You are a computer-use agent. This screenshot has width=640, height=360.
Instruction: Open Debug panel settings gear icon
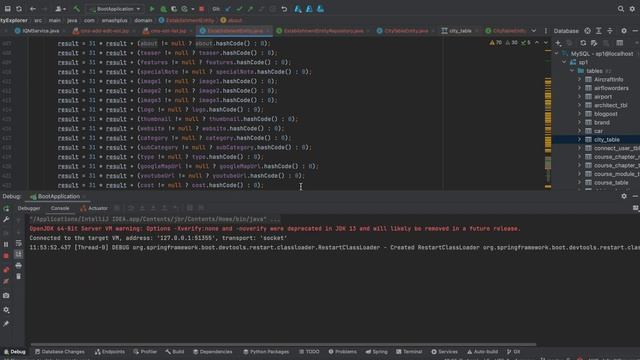[x=624, y=196]
